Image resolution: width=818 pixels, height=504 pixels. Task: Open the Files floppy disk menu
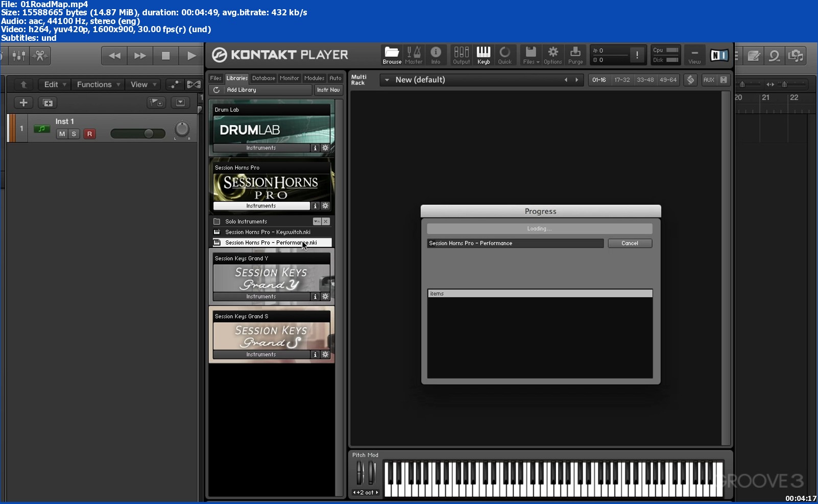(x=531, y=55)
